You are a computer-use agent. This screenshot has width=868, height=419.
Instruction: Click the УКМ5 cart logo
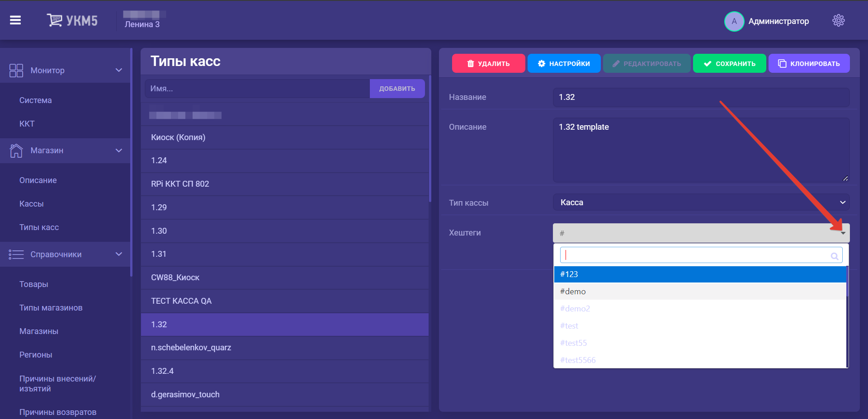point(72,20)
